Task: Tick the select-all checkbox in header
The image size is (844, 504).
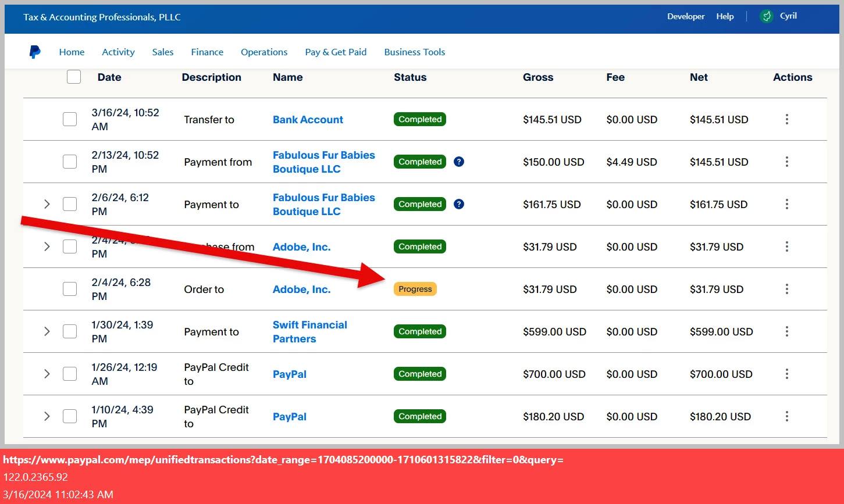Action: [74, 77]
